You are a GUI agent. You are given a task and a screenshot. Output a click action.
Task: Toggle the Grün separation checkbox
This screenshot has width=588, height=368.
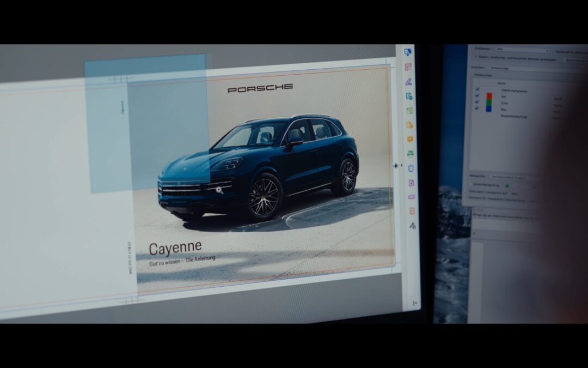477,102
